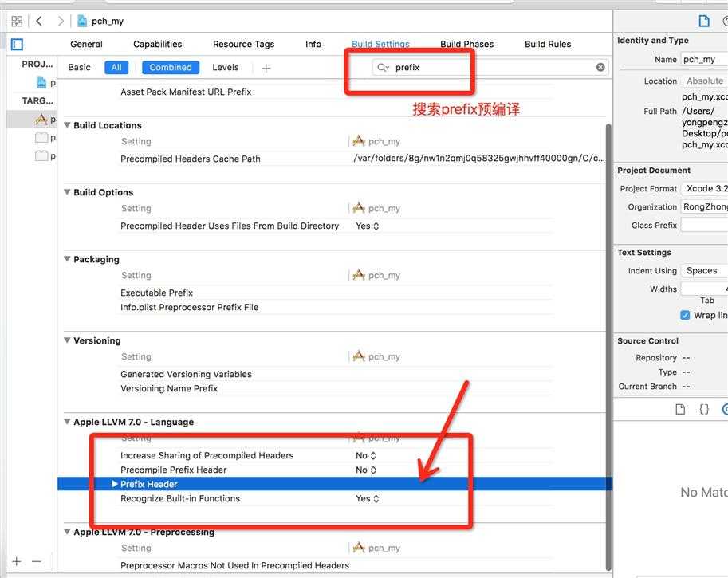Open the Indent Using Spaces dropdown
728x578 pixels.
pyautogui.click(x=704, y=270)
